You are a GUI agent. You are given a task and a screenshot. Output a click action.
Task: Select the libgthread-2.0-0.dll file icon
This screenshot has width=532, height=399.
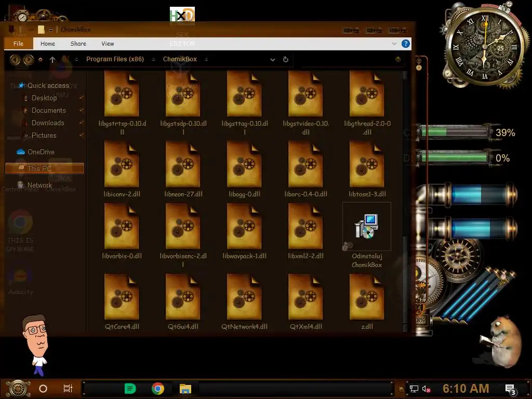pos(367,94)
